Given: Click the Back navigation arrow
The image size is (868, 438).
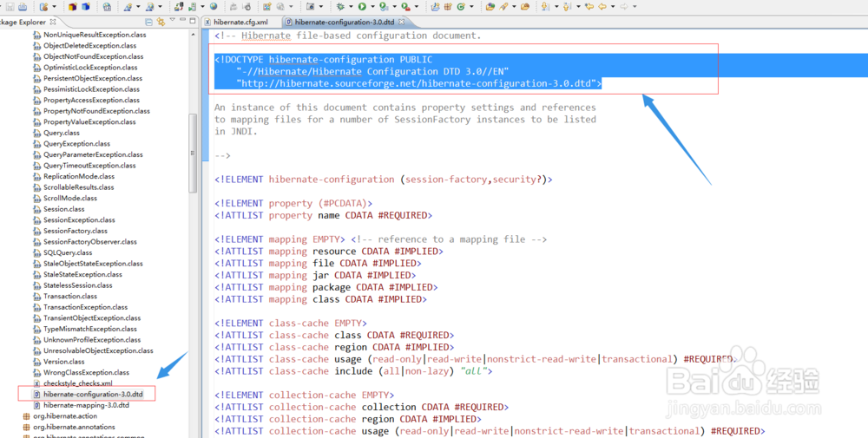Looking at the screenshot, I should (x=602, y=7).
